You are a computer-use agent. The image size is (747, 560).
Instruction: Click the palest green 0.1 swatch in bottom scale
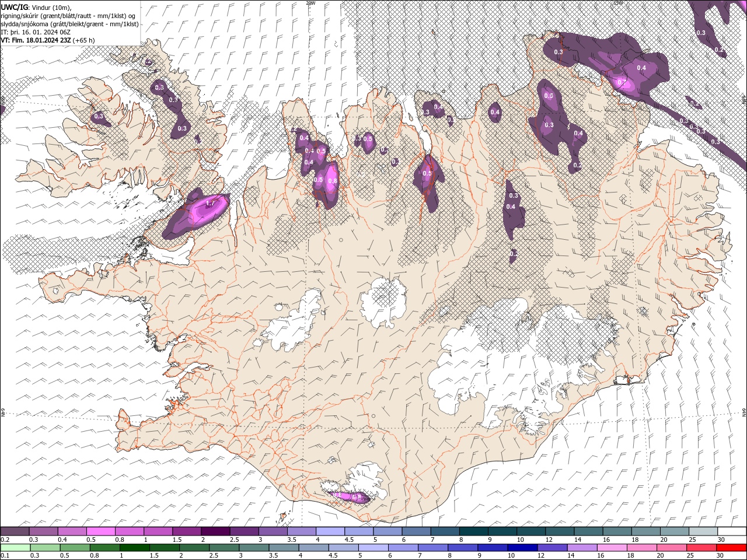[x=15, y=548]
